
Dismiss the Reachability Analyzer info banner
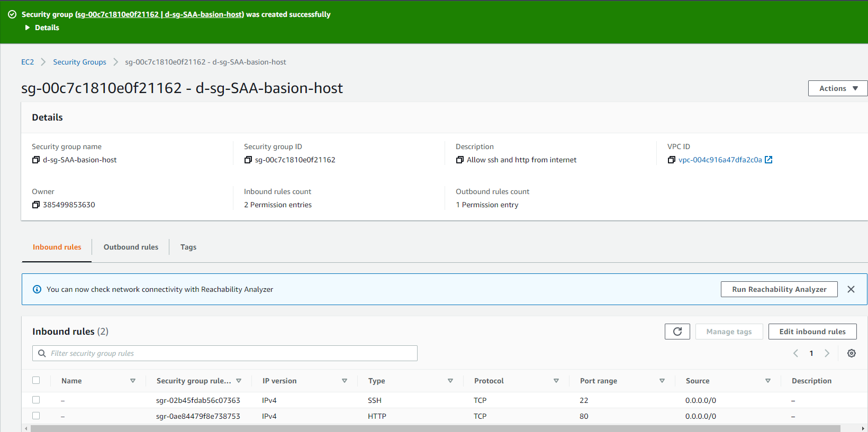point(851,289)
